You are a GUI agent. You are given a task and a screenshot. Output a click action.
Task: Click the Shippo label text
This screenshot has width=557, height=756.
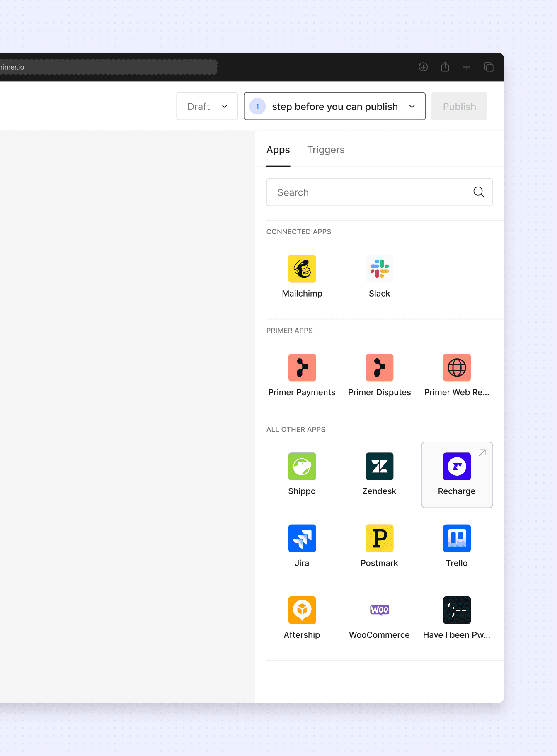(x=302, y=491)
